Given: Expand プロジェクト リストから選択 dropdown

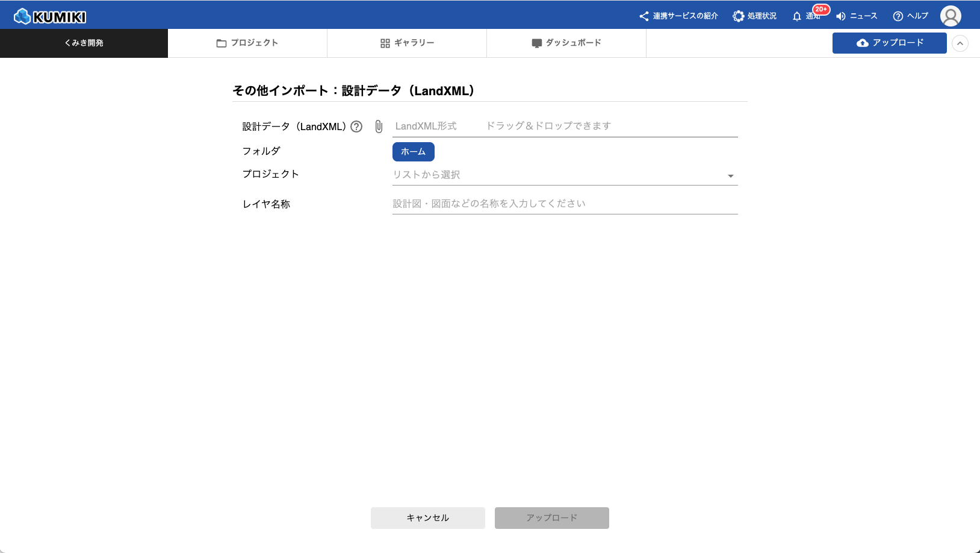Looking at the screenshot, I should 565,175.
